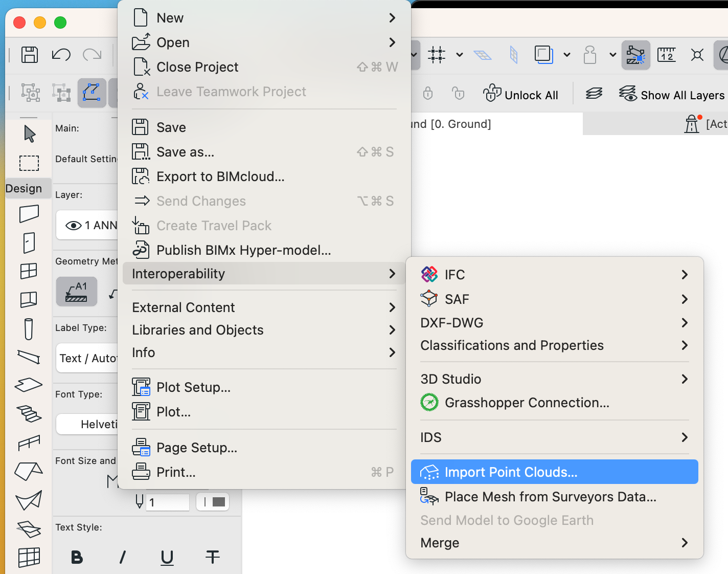The height and width of the screenshot is (574, 728).
Task: Click the Save icon in toolbar
Action: point(30,54)
